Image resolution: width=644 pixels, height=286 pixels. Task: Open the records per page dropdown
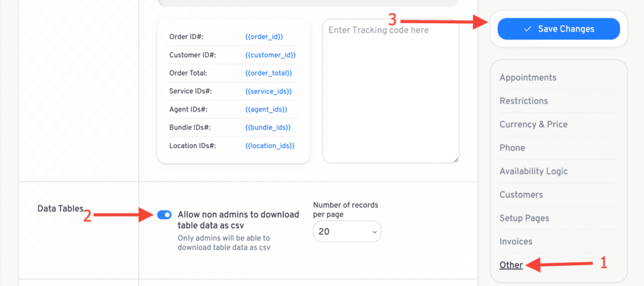click(347, 232)
